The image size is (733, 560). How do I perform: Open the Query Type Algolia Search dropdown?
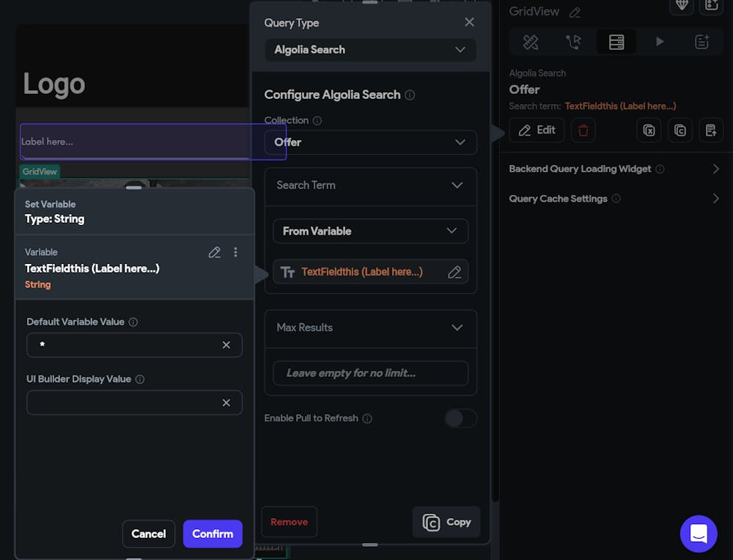point(370,50)
